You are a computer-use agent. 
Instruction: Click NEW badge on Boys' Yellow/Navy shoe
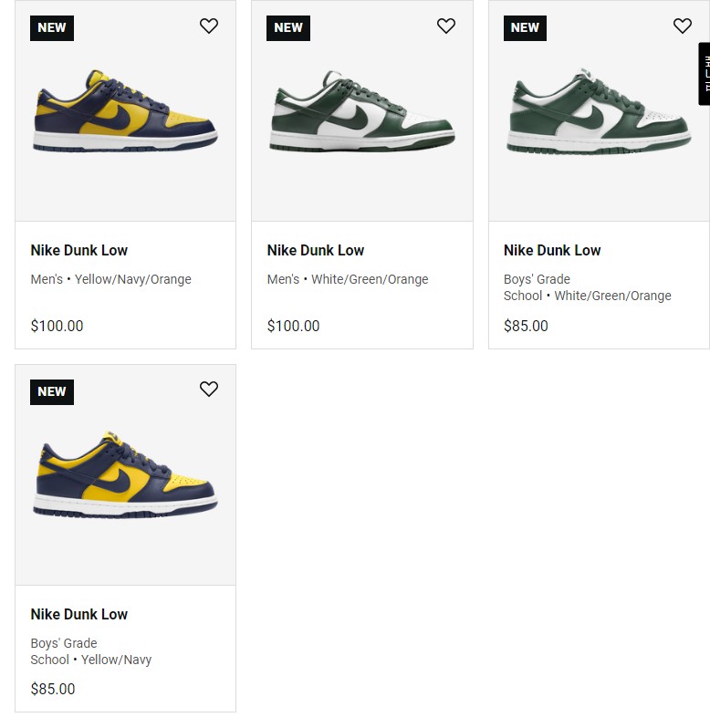(x=52, y=392)
